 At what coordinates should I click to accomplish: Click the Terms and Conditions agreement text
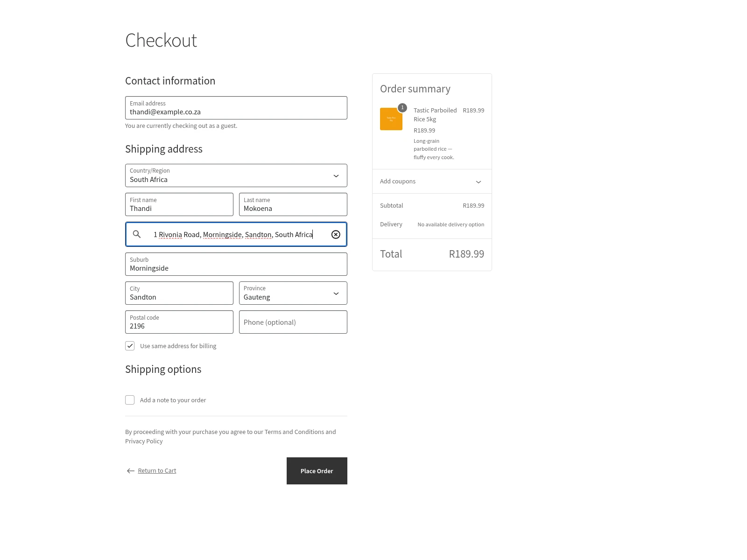[x=231, y=436]
